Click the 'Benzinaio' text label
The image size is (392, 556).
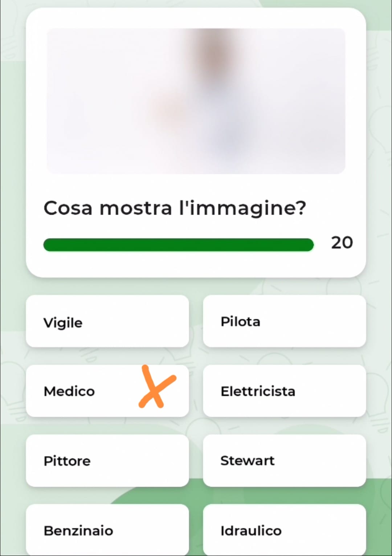(78, 531)
